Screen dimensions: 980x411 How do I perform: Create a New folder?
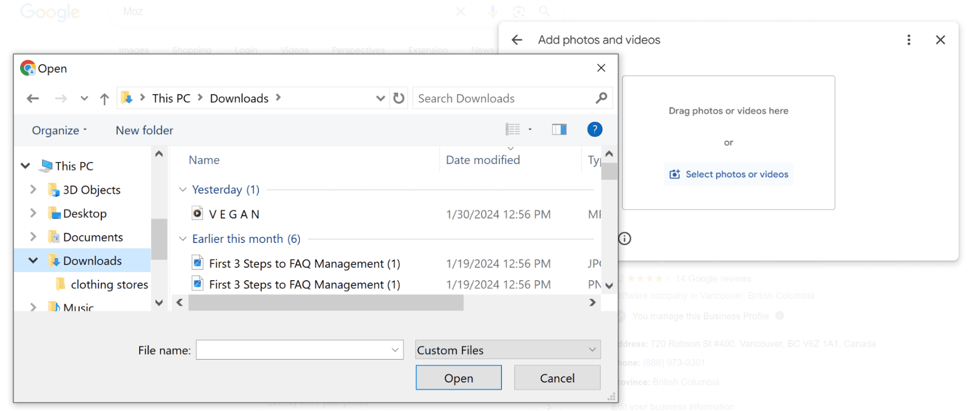point(144,130)
